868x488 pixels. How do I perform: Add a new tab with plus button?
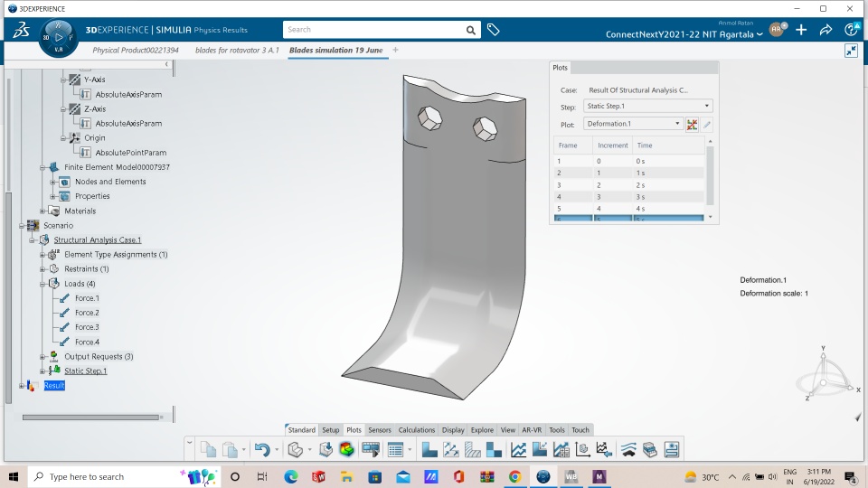(x=395, y=50)
